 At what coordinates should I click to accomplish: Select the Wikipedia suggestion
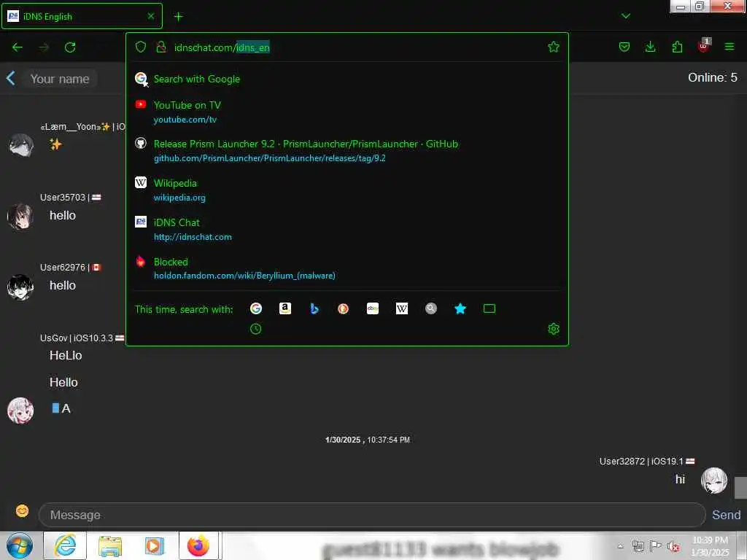(x=347, y=190)
